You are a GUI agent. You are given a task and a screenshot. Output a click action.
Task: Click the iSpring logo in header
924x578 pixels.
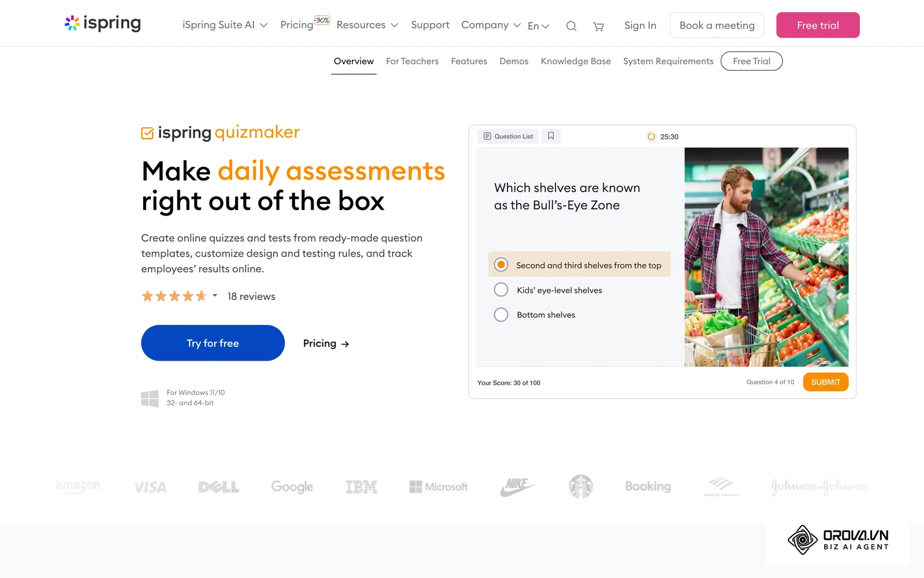[103, 23]
